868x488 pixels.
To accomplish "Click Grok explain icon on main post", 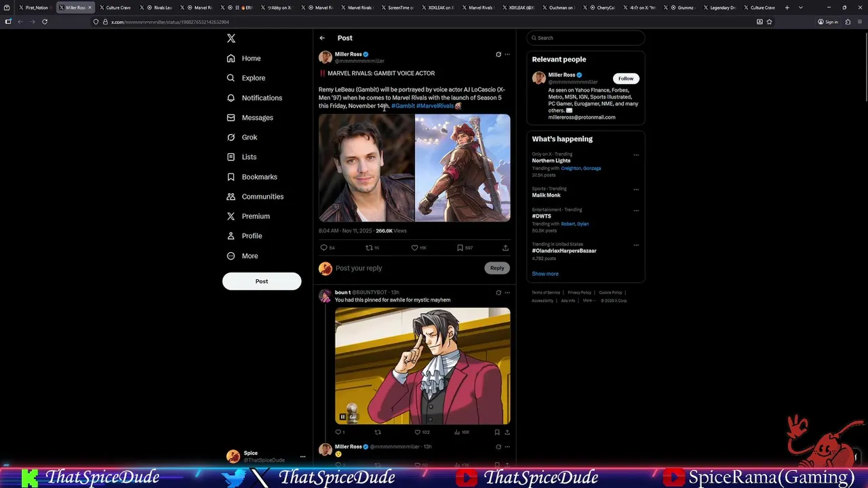I will [498, 54].
